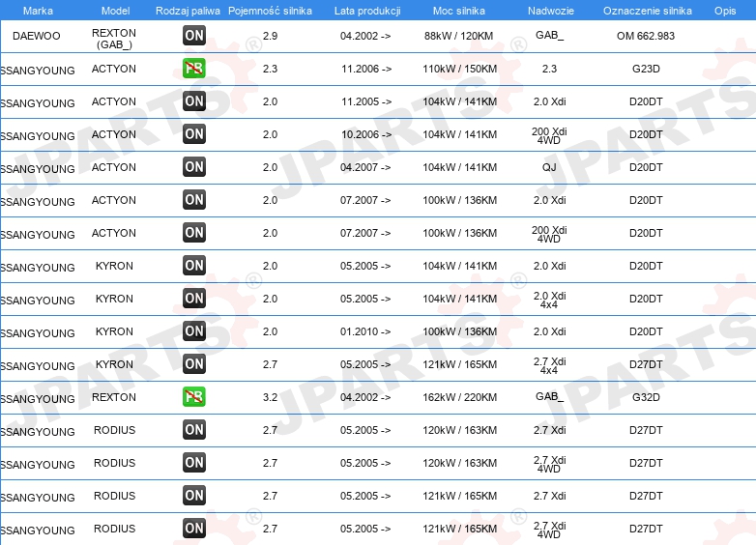The width and height of the screenshot is (756, 545).
Task: Click the Opis column header
Action: coord(725,11)
